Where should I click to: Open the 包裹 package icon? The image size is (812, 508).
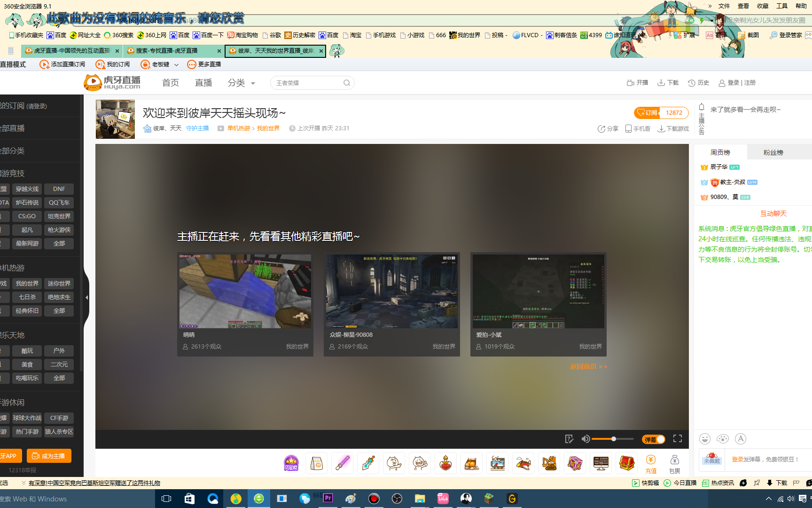point(674,462)
